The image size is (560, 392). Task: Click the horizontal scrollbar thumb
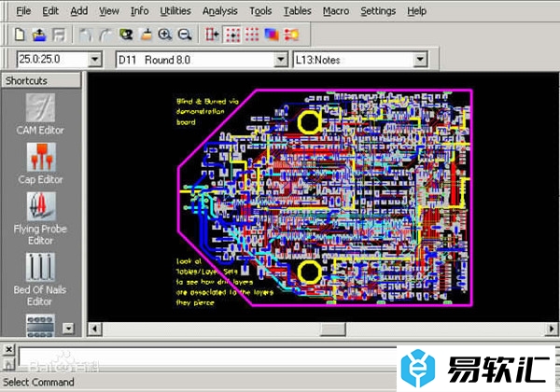(x=332, y=329)
